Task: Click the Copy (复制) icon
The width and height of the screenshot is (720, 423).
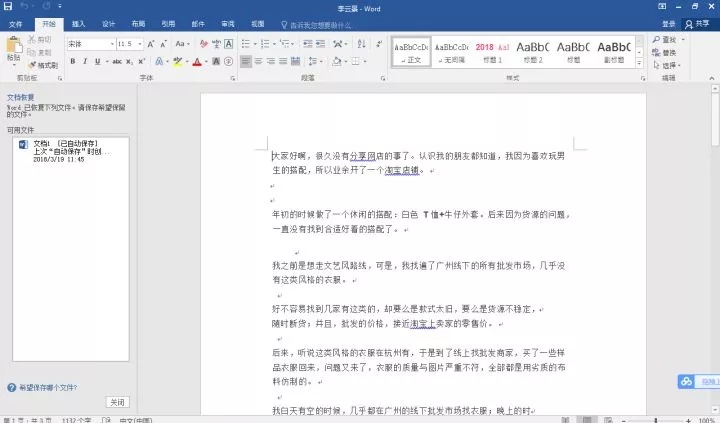Action: 32,52
